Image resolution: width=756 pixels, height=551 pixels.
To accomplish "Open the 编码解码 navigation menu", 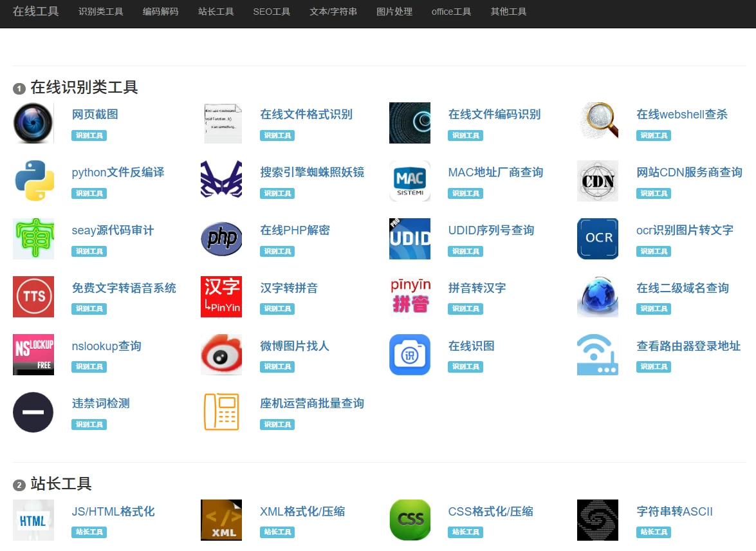I will 160,12.
